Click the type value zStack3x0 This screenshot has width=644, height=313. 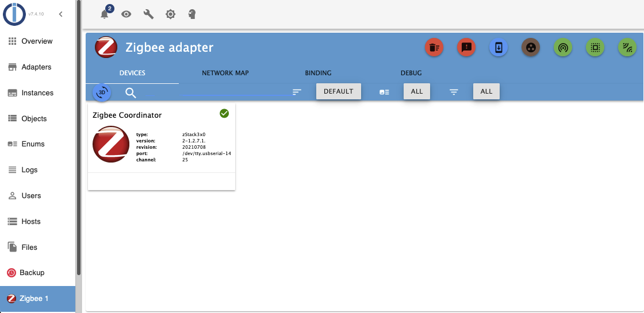(x=194, y=134)
